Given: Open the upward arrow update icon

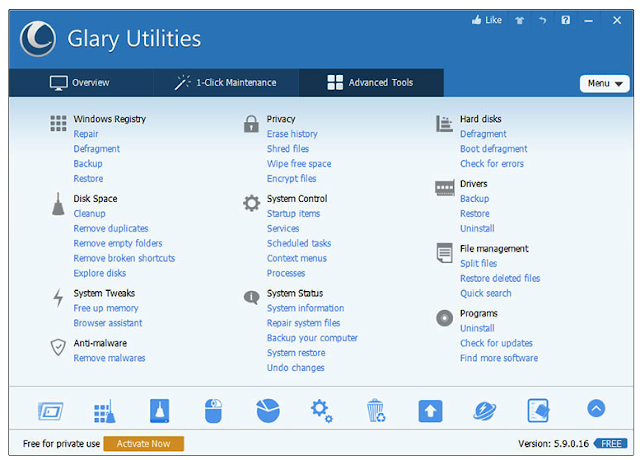Looking at the screenshot, I should coord(430,411).
